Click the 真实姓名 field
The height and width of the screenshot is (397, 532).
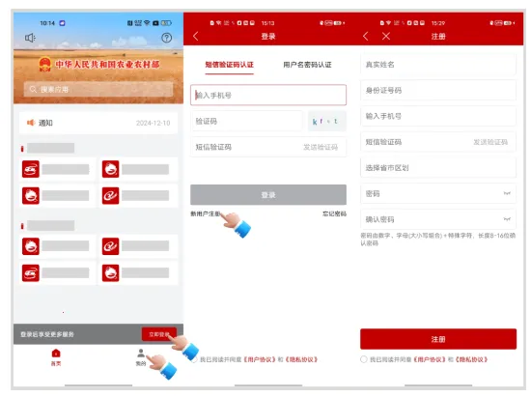[x=438, y=65]
